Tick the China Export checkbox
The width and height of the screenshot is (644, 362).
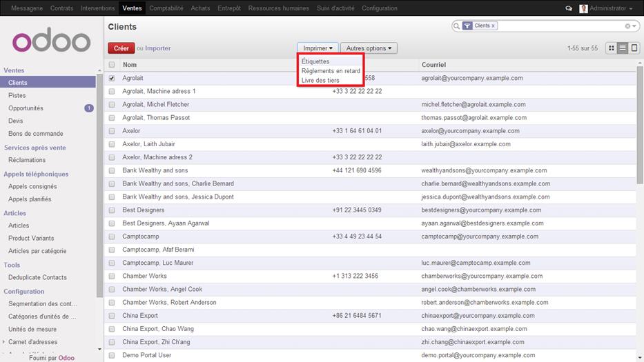click(x=112, y=316)
